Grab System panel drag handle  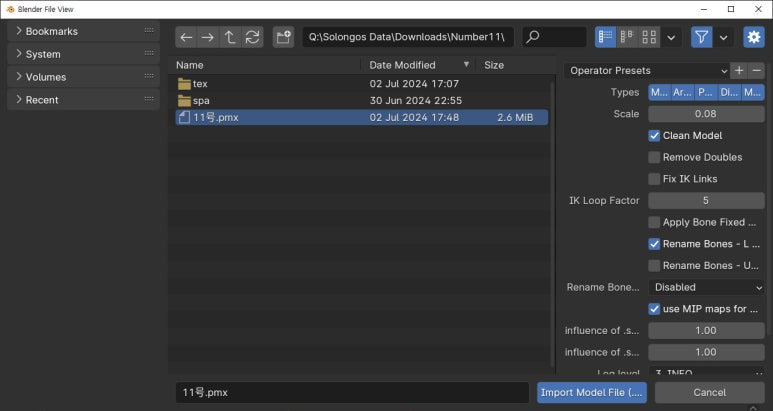point(149,53)
